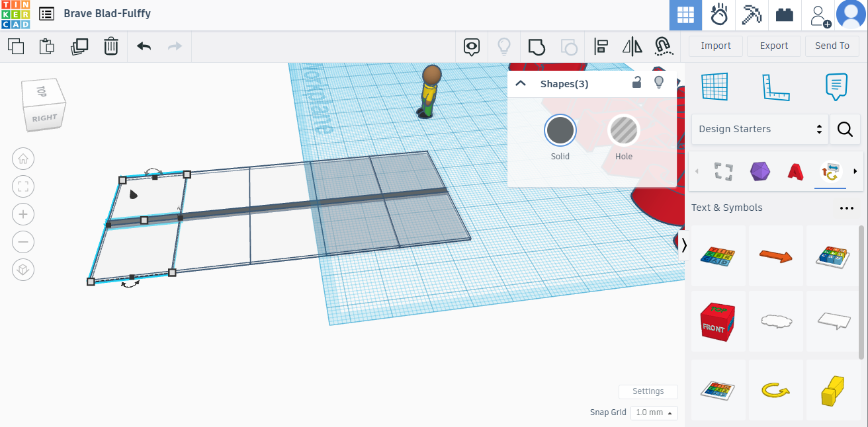This screenshot has height=427, width=868.
Task: Select the red text A category
Action: click(795, 172)
